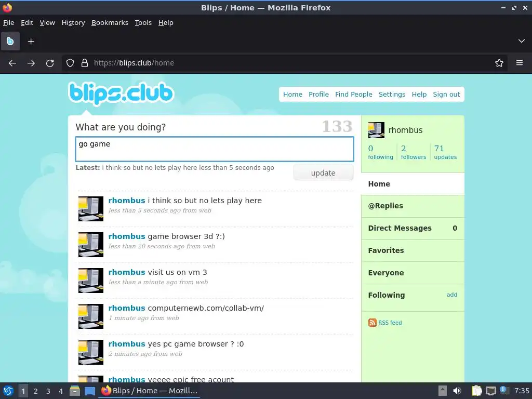Bookmark this page with the star icon
Image resolution: width=532 pixels, height=399 pixels.
[499, 63]
